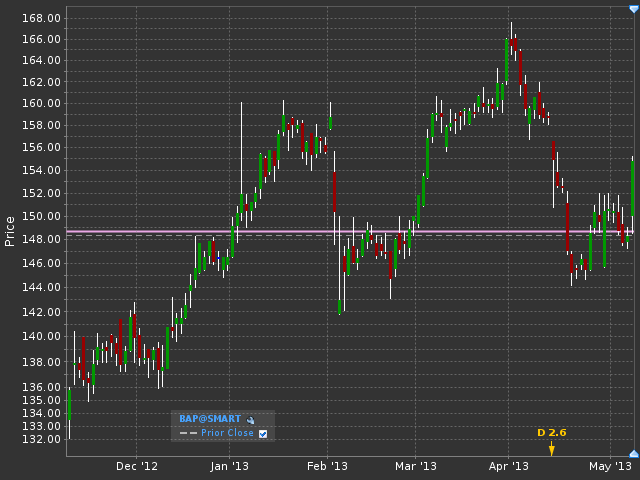Click the 138.00 price axis label
Image resolution: width=640 pixels, height=480 pixels.
41,362
